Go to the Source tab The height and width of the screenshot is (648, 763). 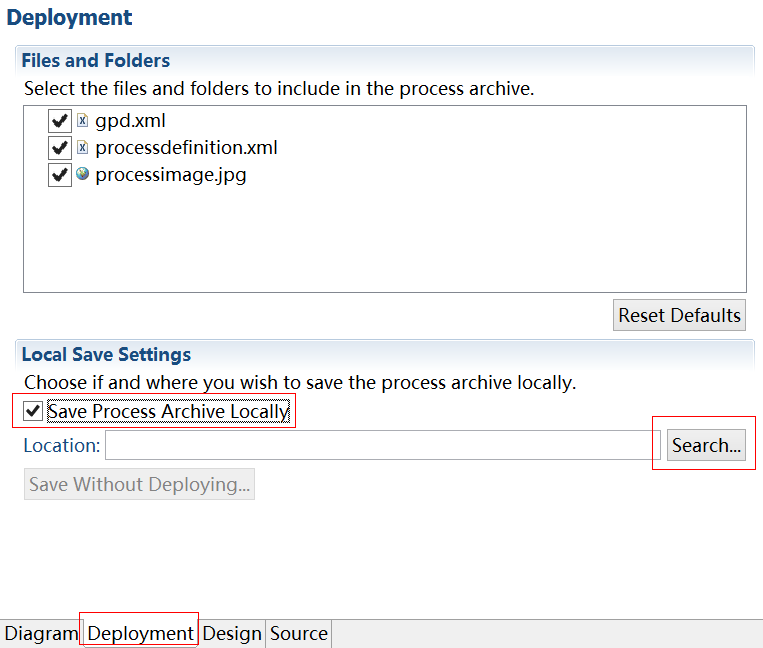[298, 633]
